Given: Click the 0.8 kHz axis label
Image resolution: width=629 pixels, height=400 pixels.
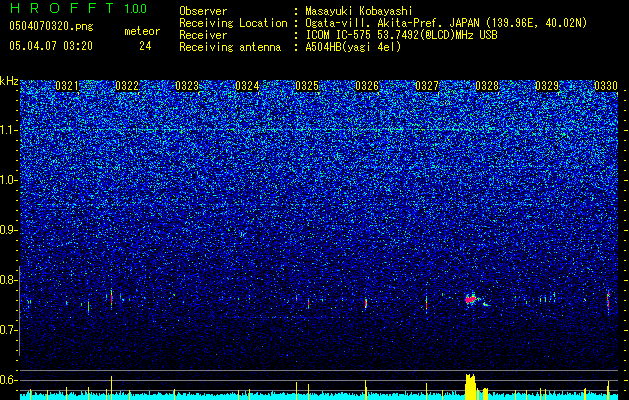Looking at the screenshot, I should point(9,280).
